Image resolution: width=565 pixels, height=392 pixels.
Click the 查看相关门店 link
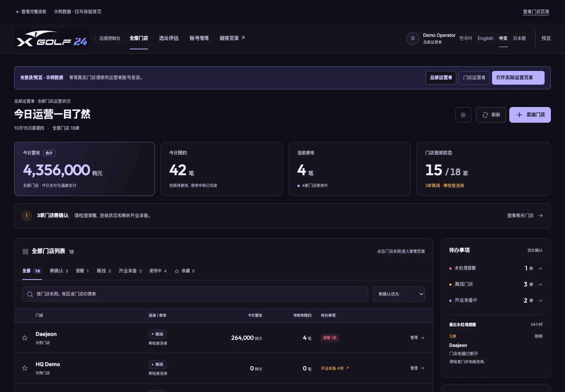(525, 216)
